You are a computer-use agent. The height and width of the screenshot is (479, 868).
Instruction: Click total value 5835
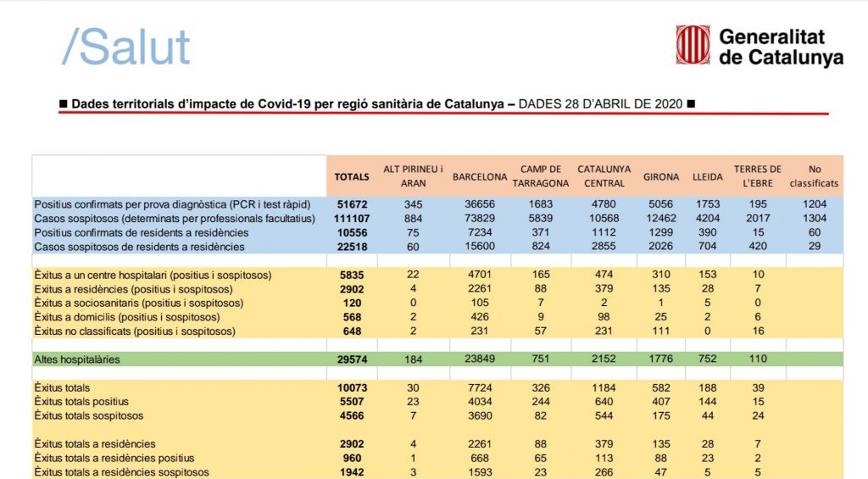(x=352, y=276)
